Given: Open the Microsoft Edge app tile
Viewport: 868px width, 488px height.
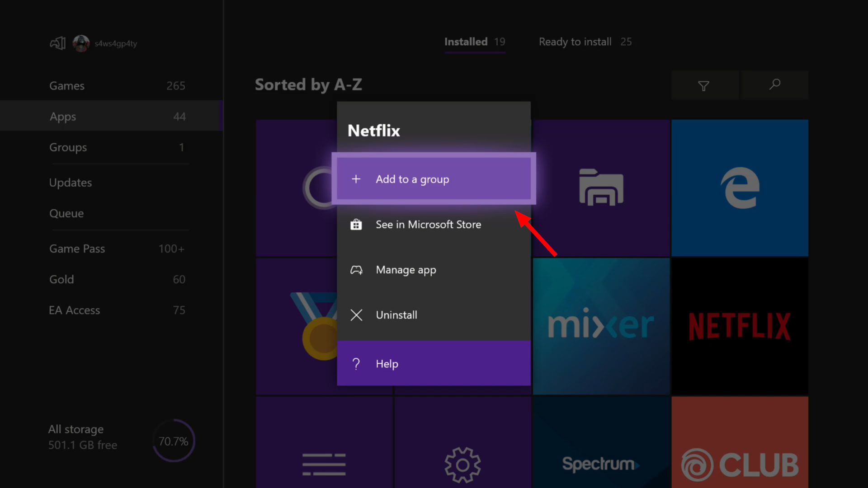Looking at the screenshot, I should pyautogui.click(x=740, y=188).
